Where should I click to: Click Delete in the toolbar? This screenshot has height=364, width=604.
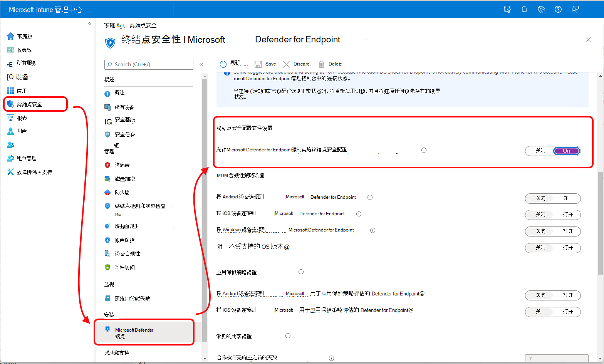330,64
